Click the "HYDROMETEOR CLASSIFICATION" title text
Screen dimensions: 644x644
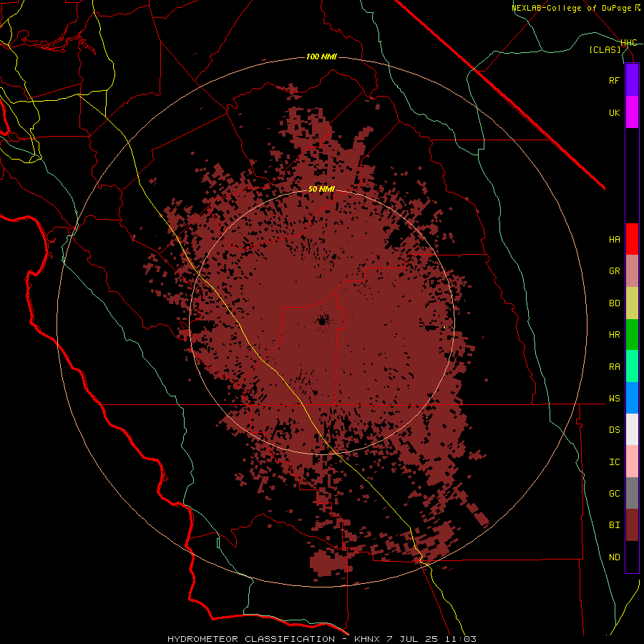(251, 639)
